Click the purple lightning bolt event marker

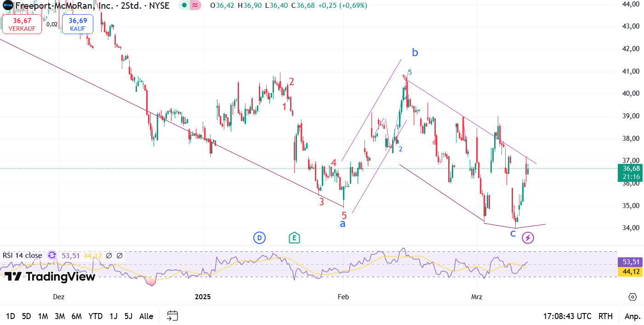point(528,238)
